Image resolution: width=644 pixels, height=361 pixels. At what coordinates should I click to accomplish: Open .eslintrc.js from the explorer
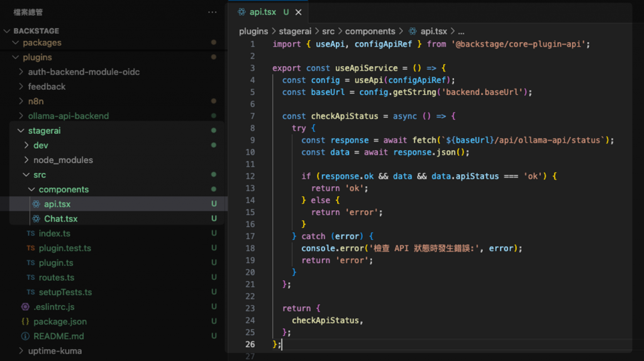click(x=54, y=307)
